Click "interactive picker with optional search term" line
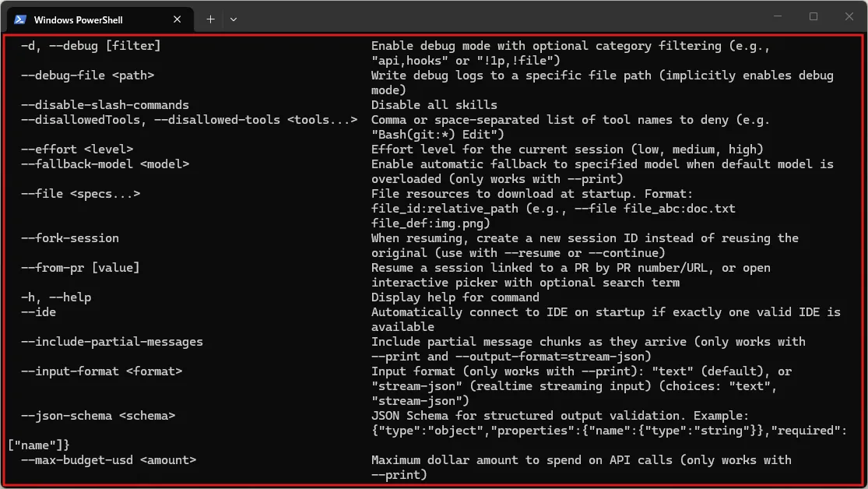The height and width of the screenshot is (489, 868). pos(525,283)
